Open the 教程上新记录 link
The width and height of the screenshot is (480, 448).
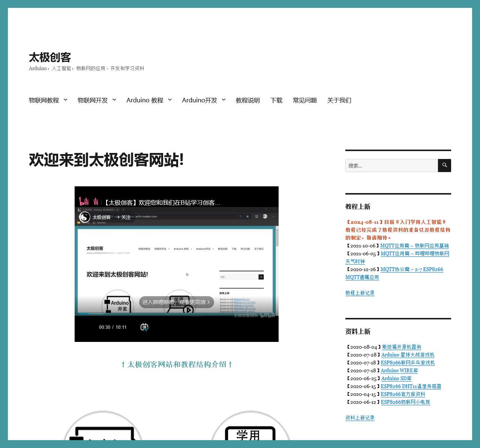[360, 293]
